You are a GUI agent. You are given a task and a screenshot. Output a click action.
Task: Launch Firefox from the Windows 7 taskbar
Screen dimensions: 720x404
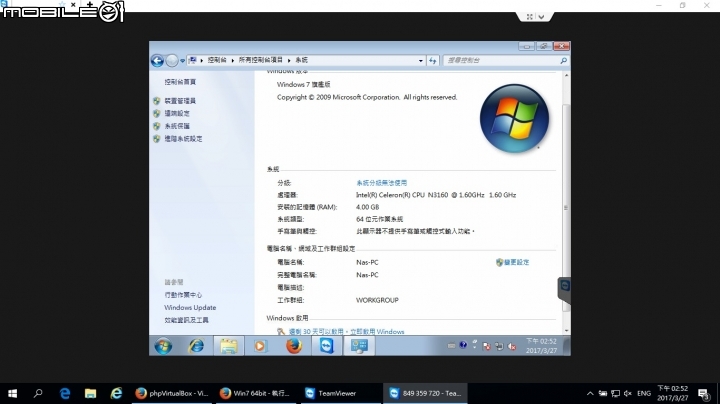294,346
